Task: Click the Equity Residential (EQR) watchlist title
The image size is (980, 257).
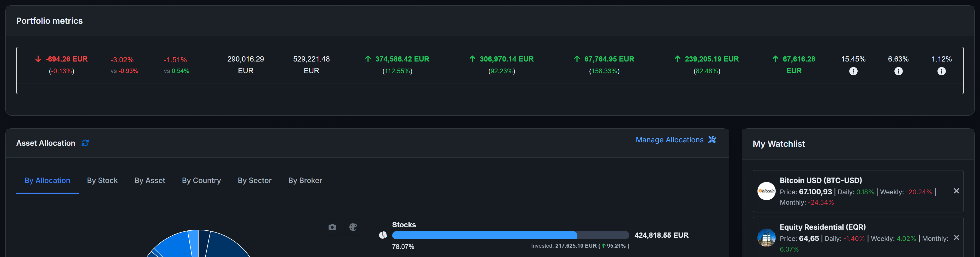Action: 822,227
